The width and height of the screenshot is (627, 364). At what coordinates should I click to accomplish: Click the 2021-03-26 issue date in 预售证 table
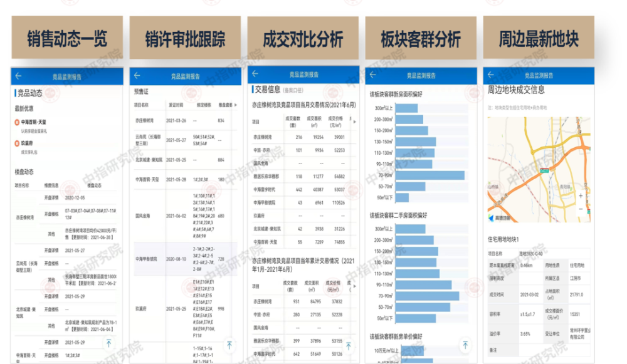click(176, 120)
